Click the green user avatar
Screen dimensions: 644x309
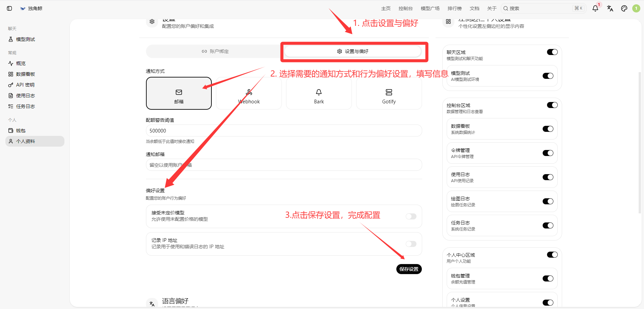click(636, 8)
